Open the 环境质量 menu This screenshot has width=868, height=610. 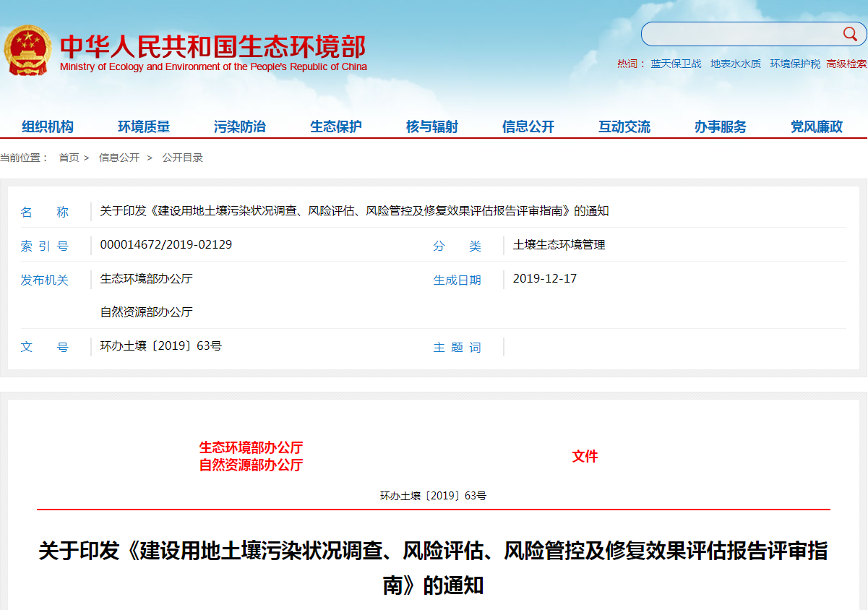(144, 126)
